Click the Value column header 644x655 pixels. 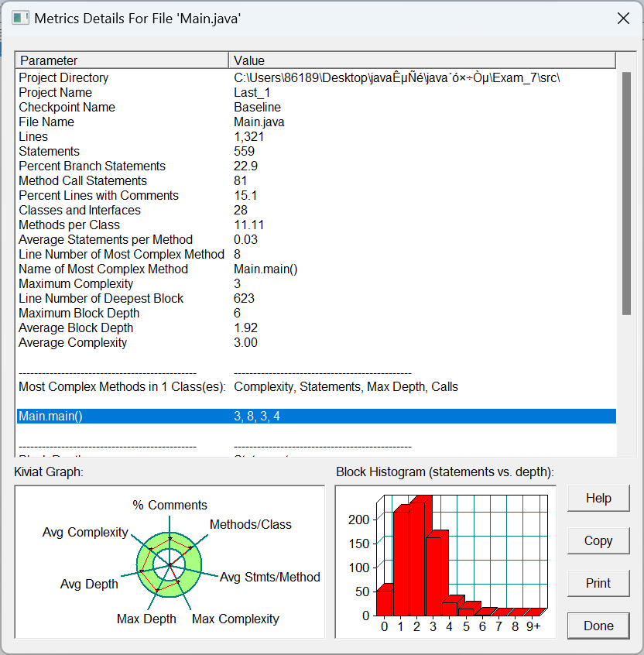422,60
